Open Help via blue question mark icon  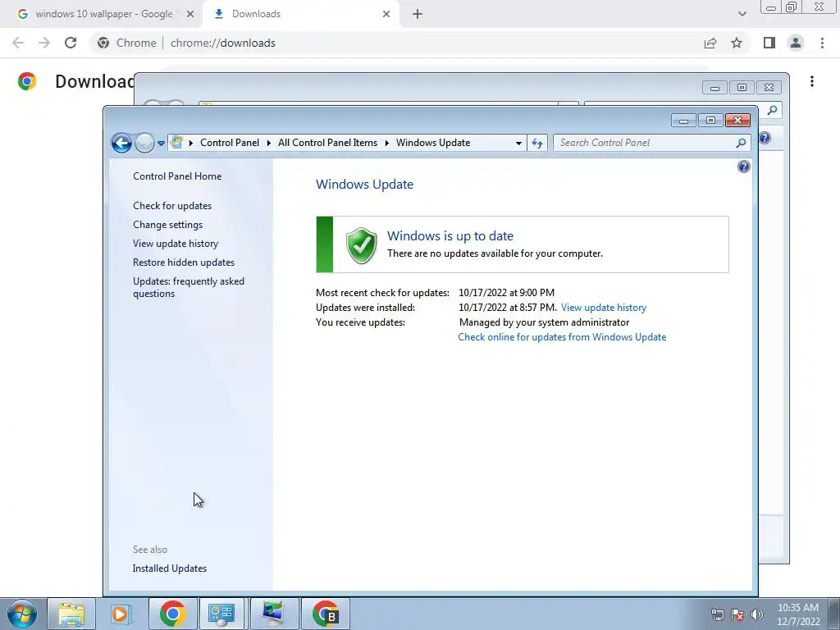(x=743, y=167)
